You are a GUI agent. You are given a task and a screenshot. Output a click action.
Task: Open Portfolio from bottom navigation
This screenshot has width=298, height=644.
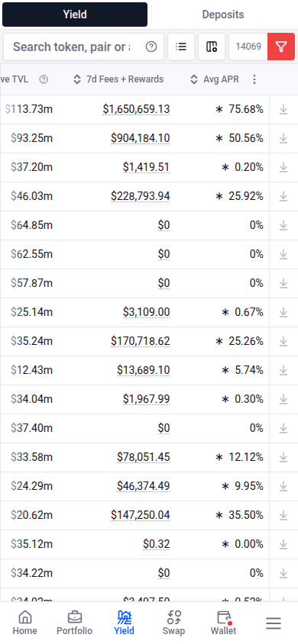[74, 623]
